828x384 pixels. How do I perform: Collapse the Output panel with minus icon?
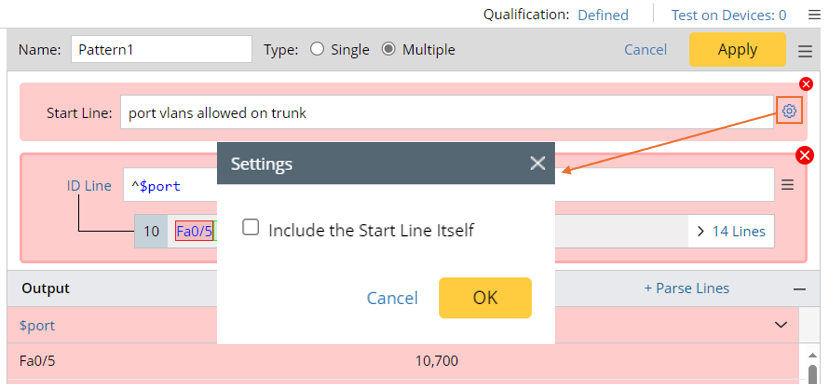(799, 289)
